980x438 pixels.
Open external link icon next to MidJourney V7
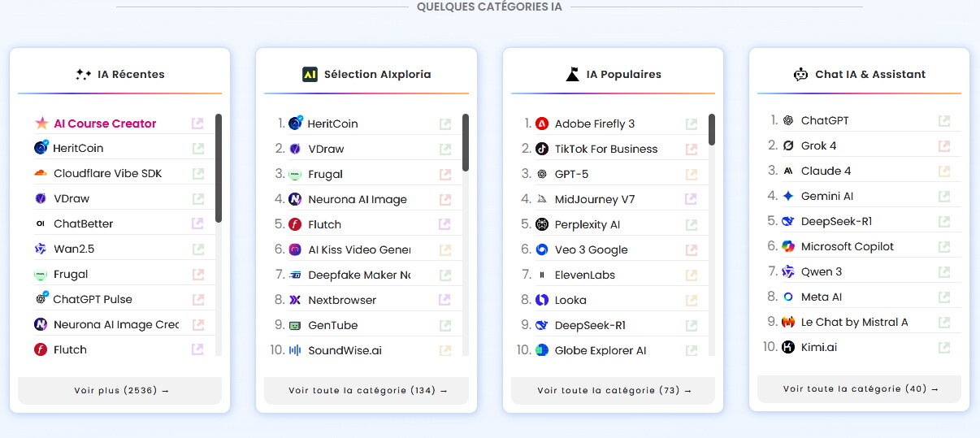coord(692,200)
